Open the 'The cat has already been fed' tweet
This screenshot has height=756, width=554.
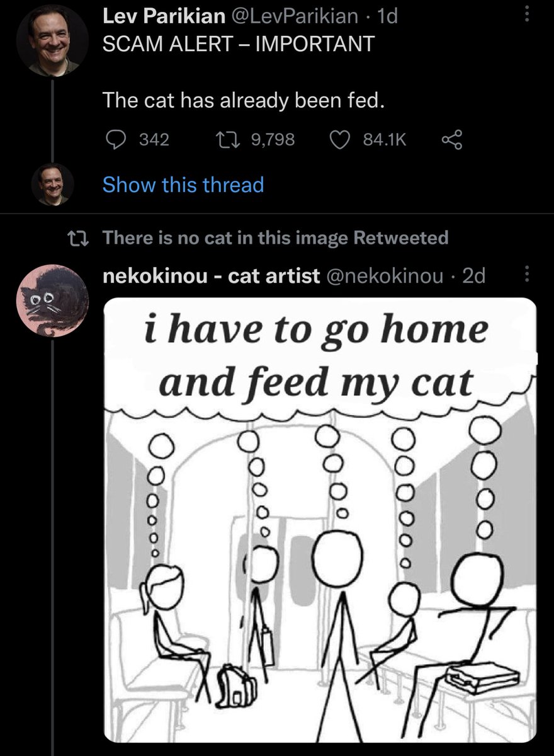coord(242,100)
